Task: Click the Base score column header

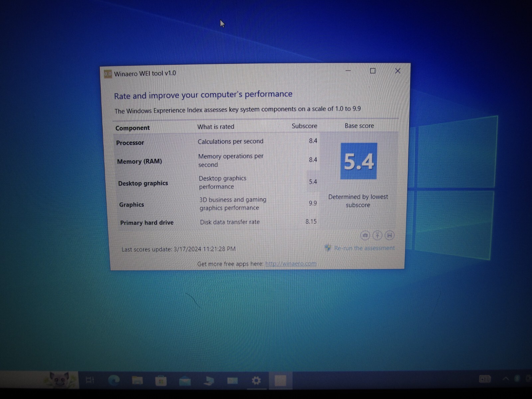Action: [359, 126]
